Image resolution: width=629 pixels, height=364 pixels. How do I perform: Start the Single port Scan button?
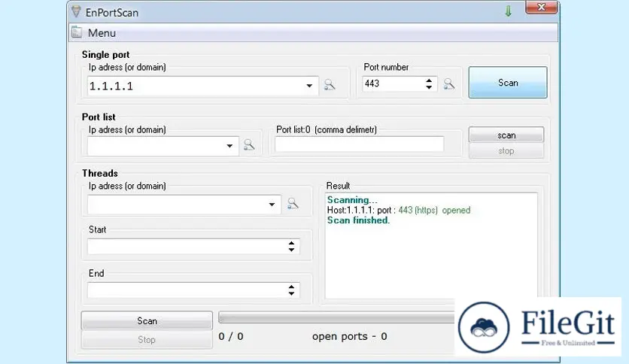[508, 83]
